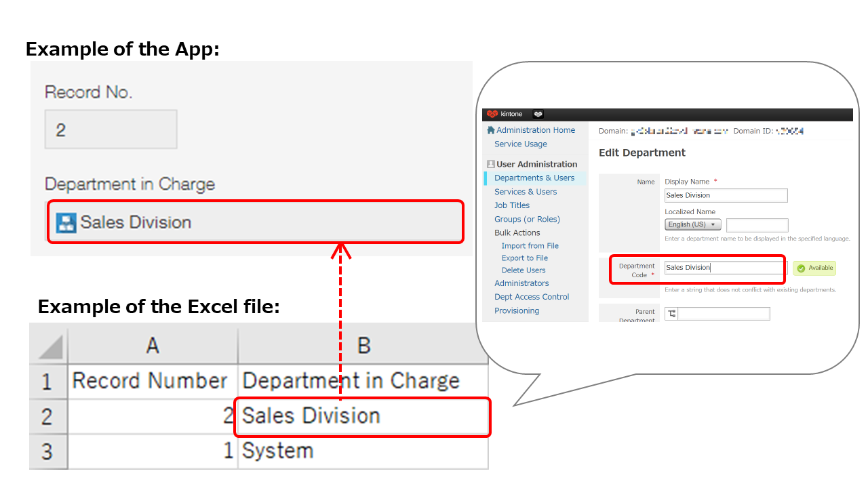Click the kintone logo icon
This screenshot has width=868, height=488.
click(492, 114)
